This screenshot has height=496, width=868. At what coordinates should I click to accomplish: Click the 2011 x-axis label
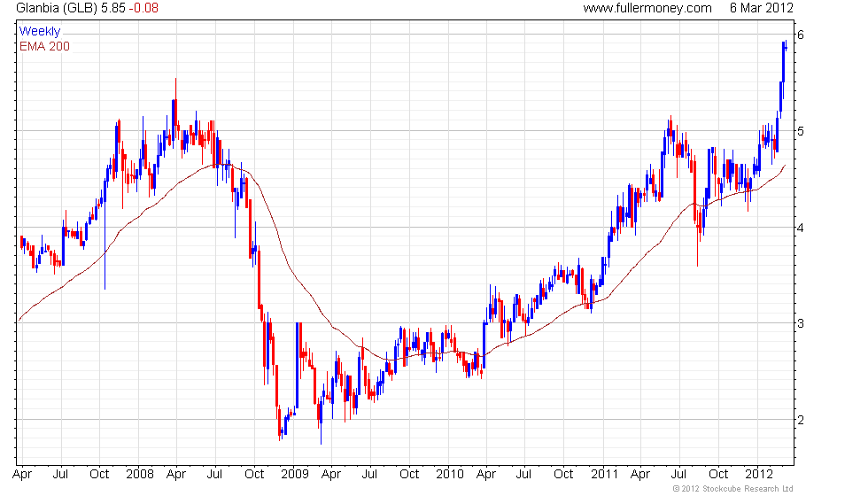click(604, 475)
